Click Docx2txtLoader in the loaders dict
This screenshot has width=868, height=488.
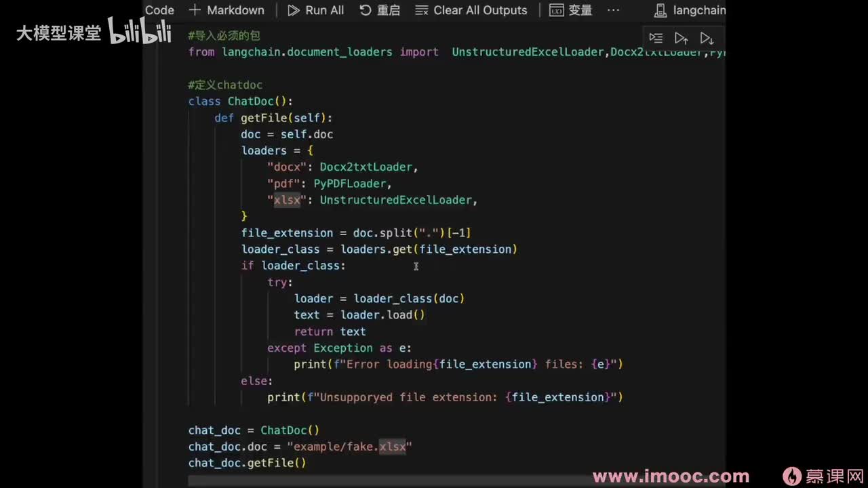(366, 167)
